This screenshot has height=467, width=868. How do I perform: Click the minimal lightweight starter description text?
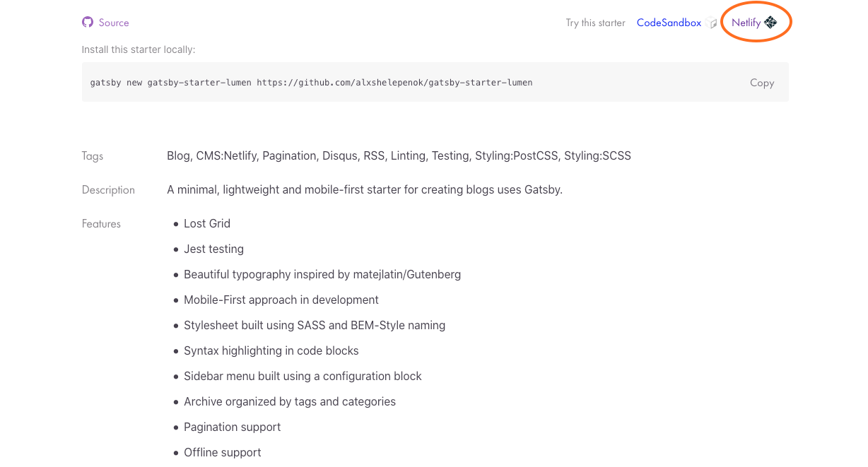(365, 190)
